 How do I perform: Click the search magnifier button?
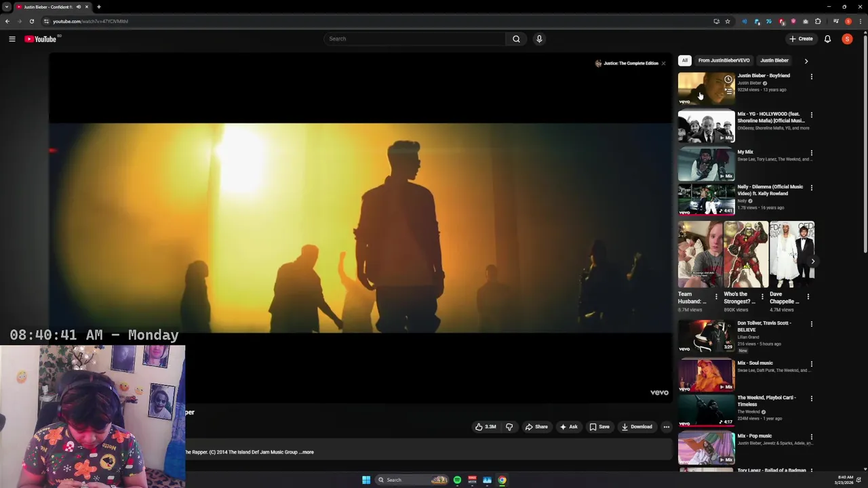(x=516, y=39)
